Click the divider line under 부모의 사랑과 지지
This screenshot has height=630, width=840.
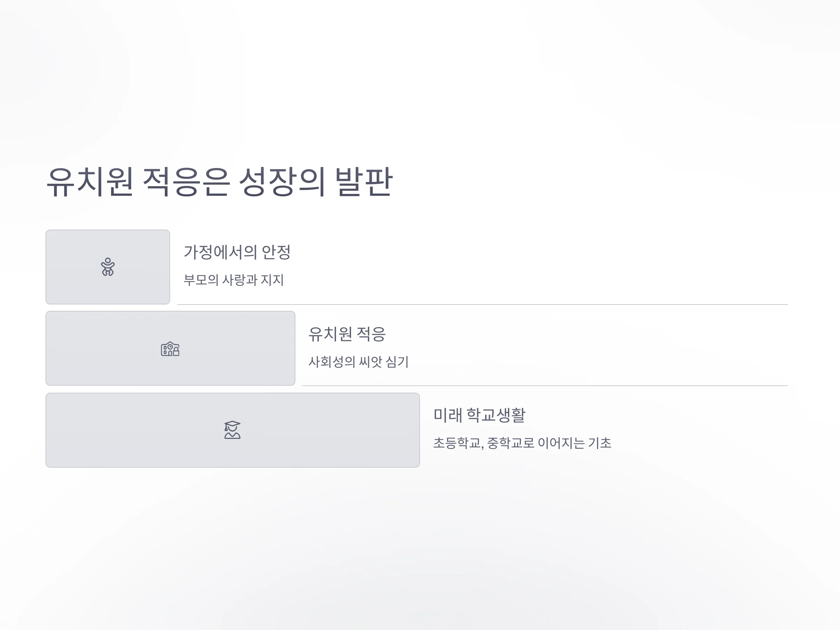[x=482, y=304]
